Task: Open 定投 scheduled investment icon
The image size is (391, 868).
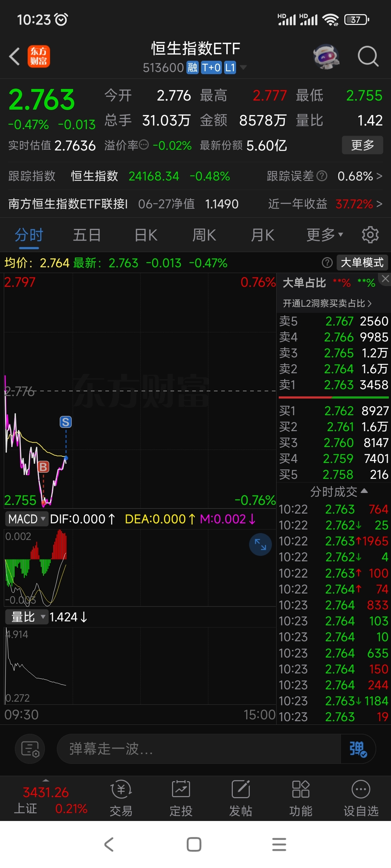Action: click(x=181, y=798)
